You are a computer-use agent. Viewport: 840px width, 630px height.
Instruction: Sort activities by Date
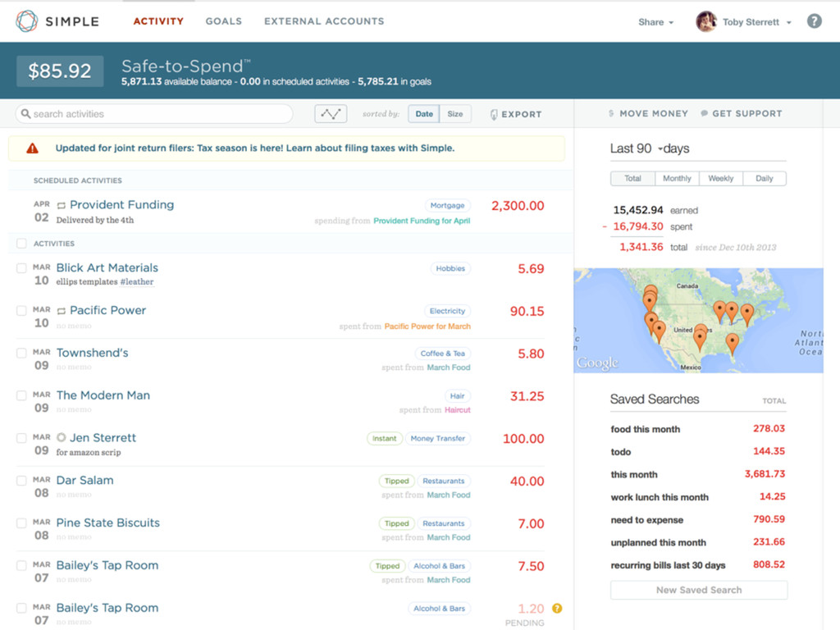[424, 113]
